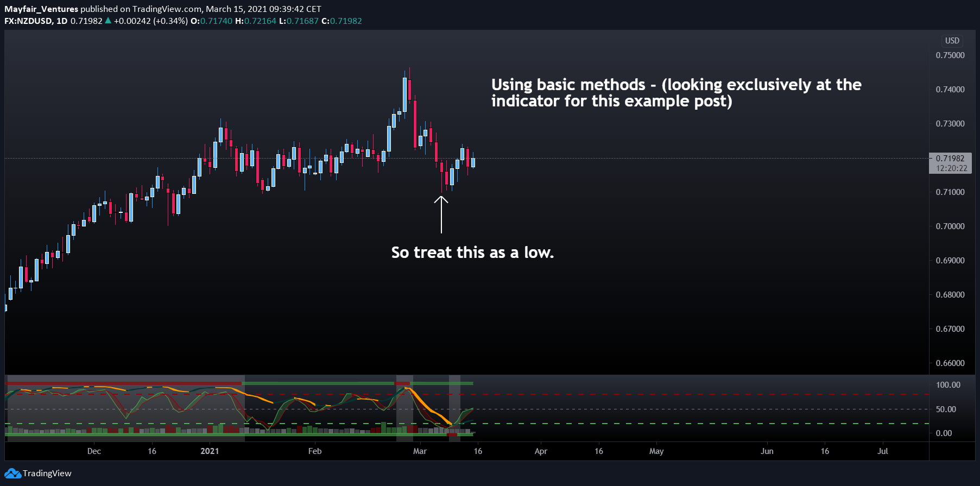The width and height of the screenshot is (980, 486).
Task: Click the green up-triangle price change icon
Action: (108, 21)
